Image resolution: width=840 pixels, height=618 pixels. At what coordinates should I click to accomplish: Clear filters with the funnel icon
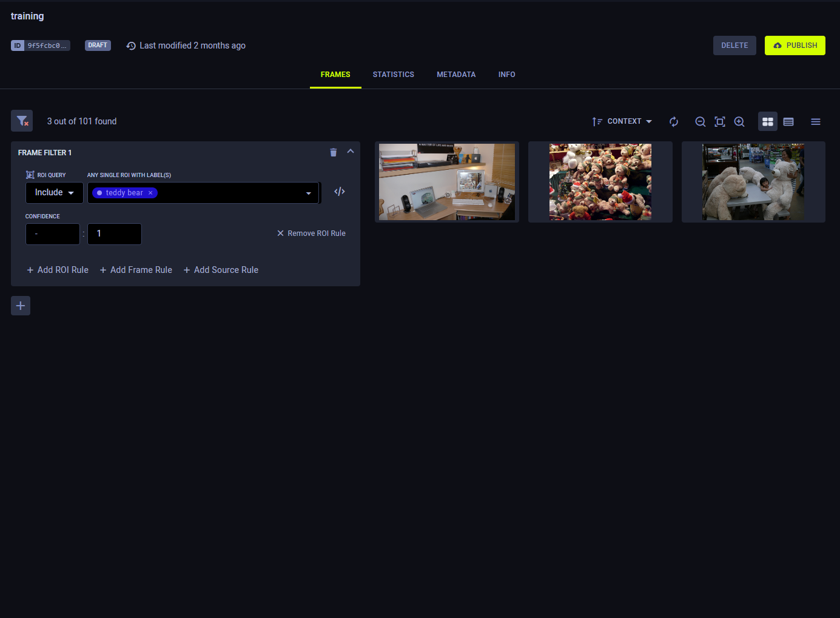pyautogui.click(x=22, y=121)
